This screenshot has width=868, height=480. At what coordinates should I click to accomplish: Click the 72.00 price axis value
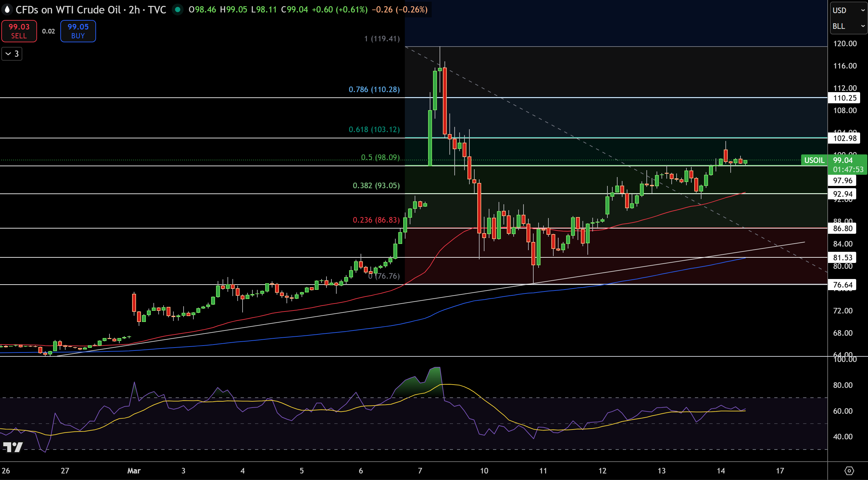[843, 310]
